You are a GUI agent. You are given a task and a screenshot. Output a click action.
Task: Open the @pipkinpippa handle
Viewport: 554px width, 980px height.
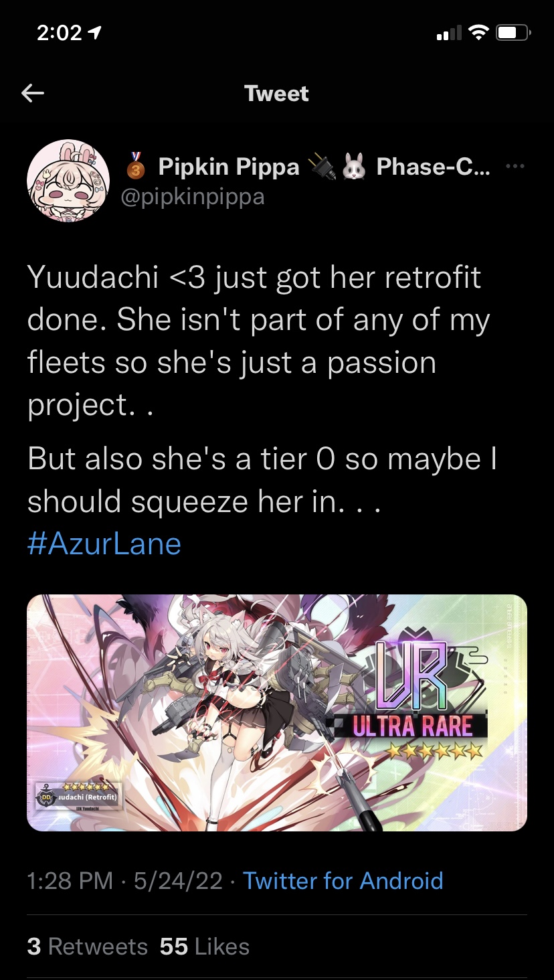coord(193,197)
